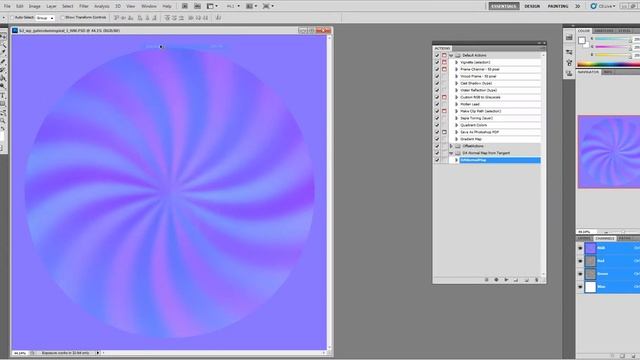Switch to the Layers tab
Viewport: 640px width, 360px height.
point(584,238)
